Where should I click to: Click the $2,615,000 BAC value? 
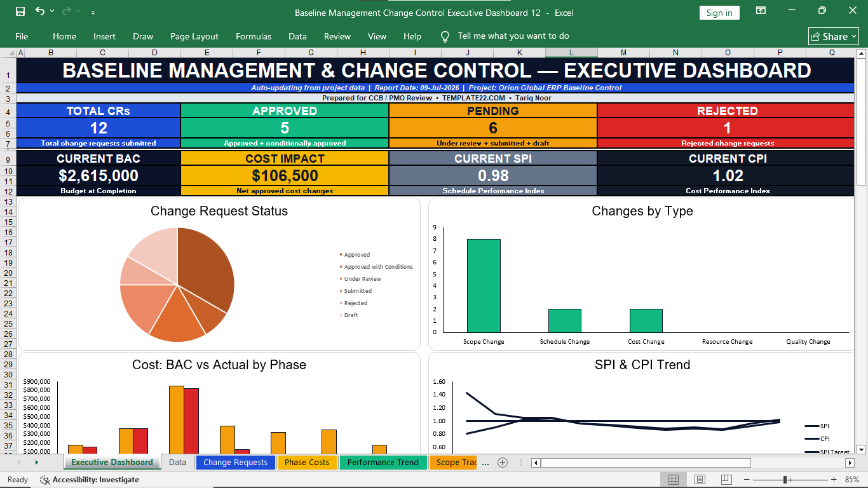tap(98, 175)
